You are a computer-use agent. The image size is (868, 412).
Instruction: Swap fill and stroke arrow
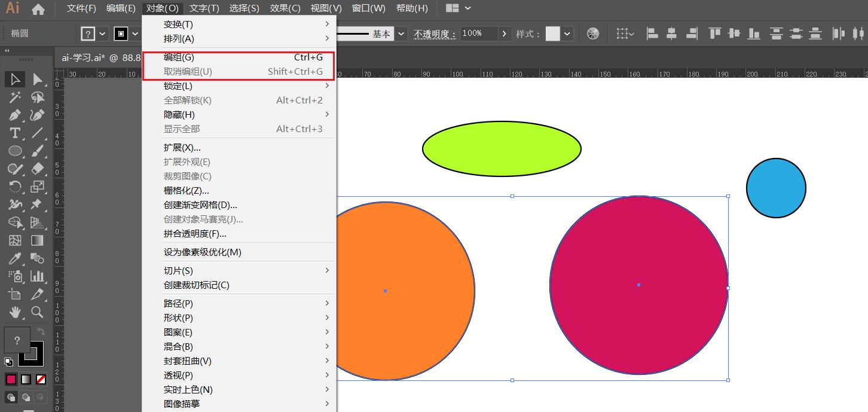click(x=41, y=331)
